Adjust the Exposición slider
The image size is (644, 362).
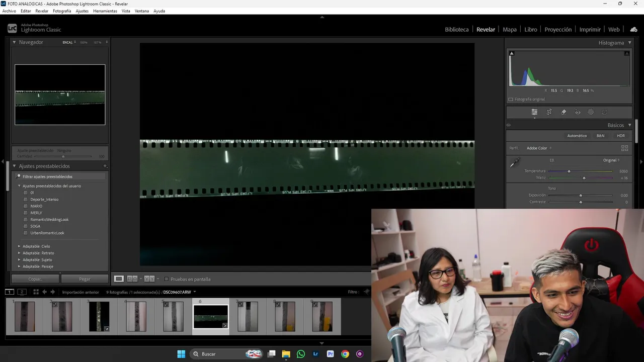[581, 196]
